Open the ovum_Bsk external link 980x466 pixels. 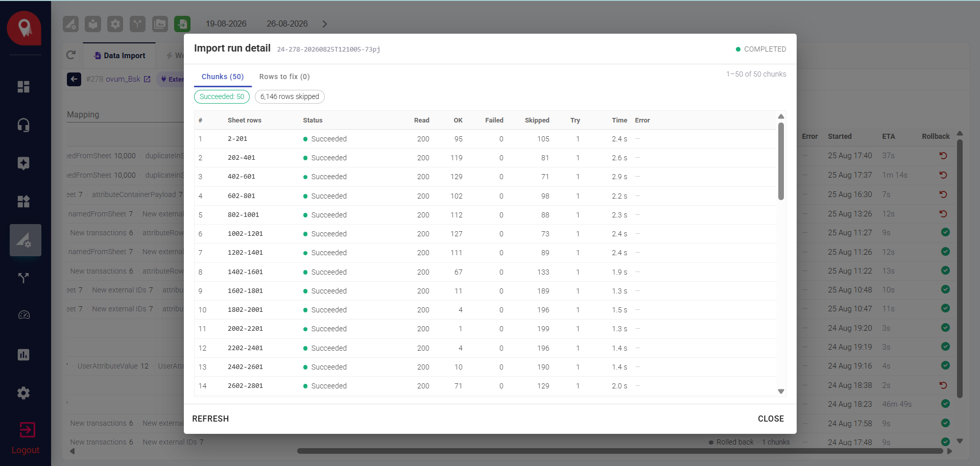147,79
